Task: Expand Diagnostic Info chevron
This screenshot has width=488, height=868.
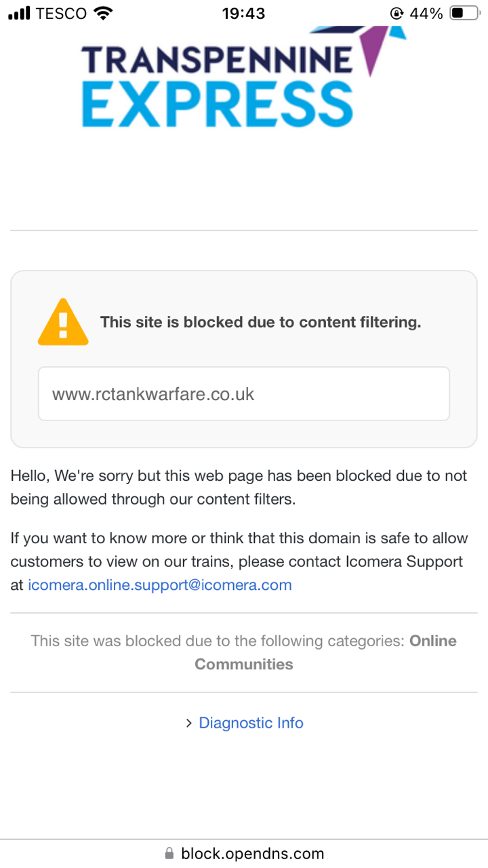Action: 189,724
